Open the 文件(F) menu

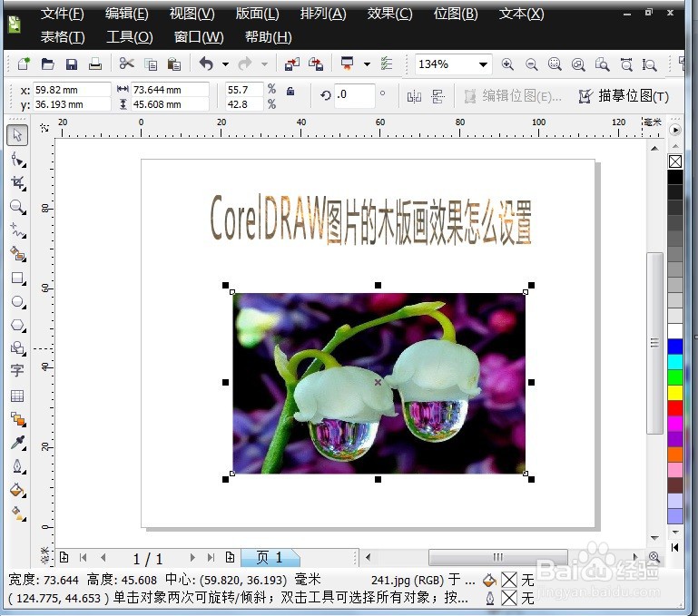63,14
